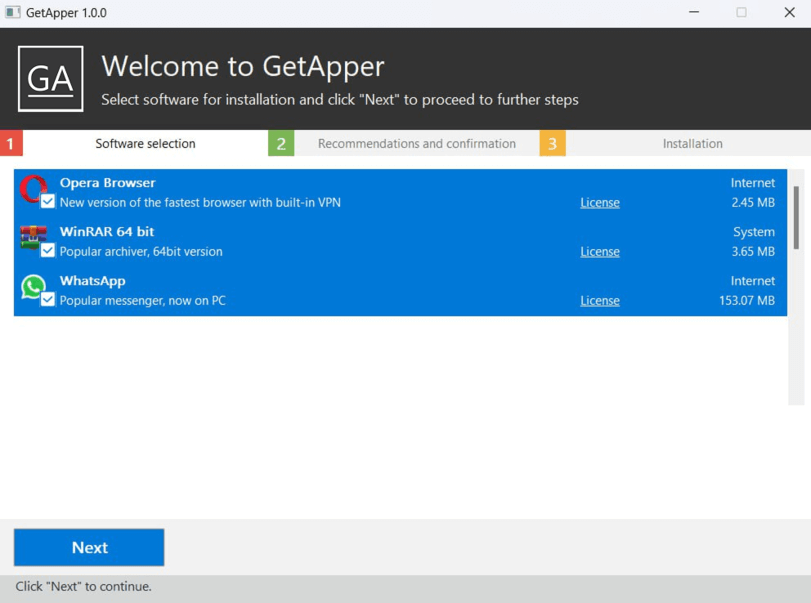Close the GetApper window
Viewport: 811px width, 603px height.
click(789, 12)
